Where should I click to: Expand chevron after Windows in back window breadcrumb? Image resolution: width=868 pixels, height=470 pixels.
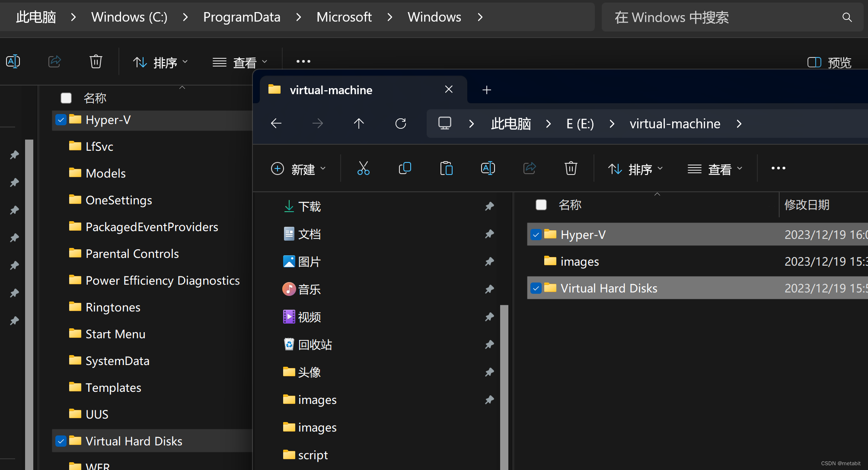480,17
